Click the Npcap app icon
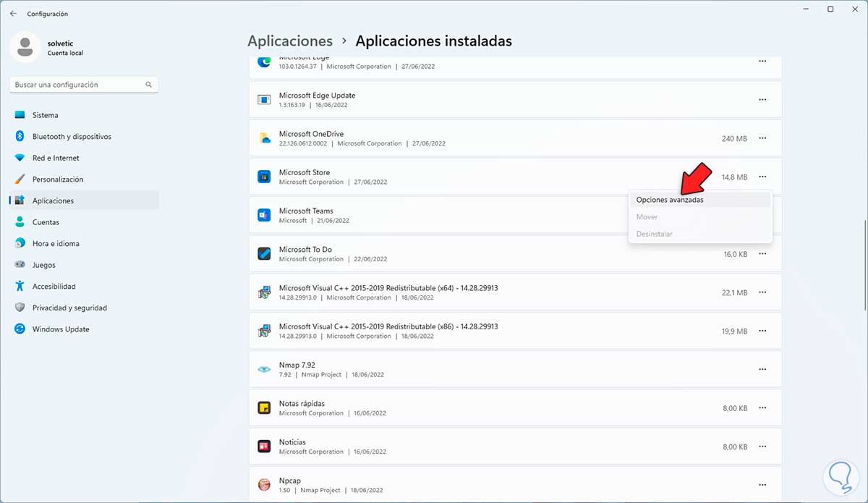The height and width of the screenshot is (503, 868). (264, 485)
